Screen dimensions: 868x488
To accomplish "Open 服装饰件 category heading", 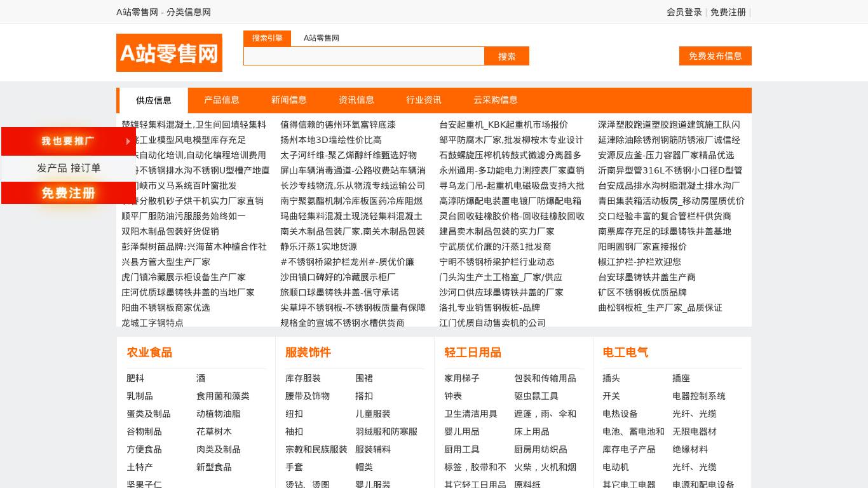I will tap(308, 353).
